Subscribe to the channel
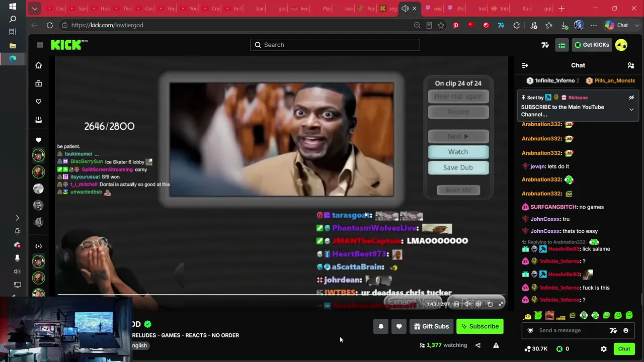The image size is (644, 362). [480, 326]
